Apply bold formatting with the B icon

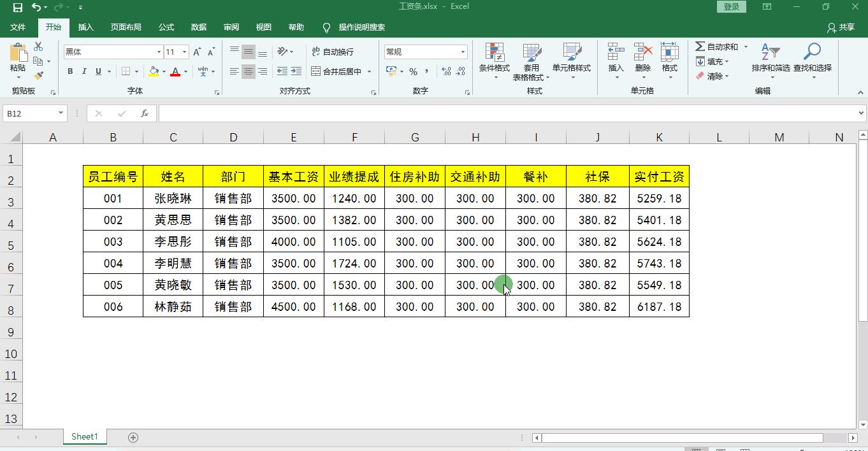pos(70,71)
